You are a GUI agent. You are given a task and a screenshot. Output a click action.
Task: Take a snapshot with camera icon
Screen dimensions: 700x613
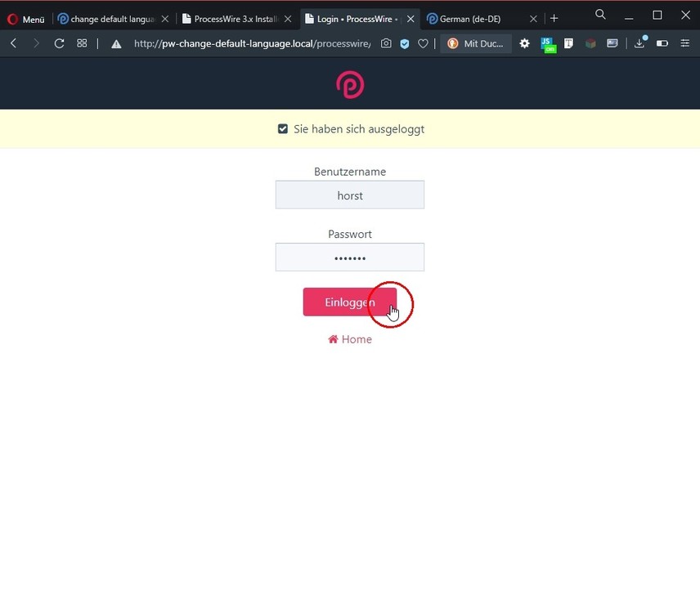386,43
